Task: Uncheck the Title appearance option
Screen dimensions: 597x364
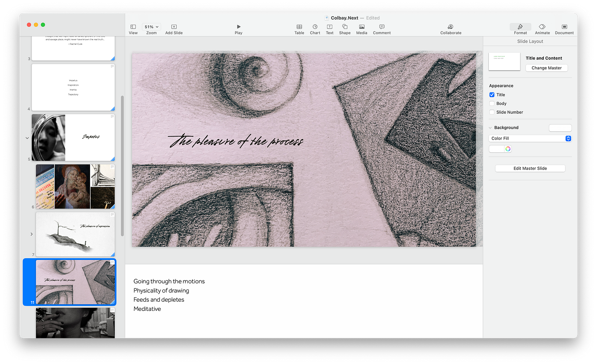Action: click(492, 94)
